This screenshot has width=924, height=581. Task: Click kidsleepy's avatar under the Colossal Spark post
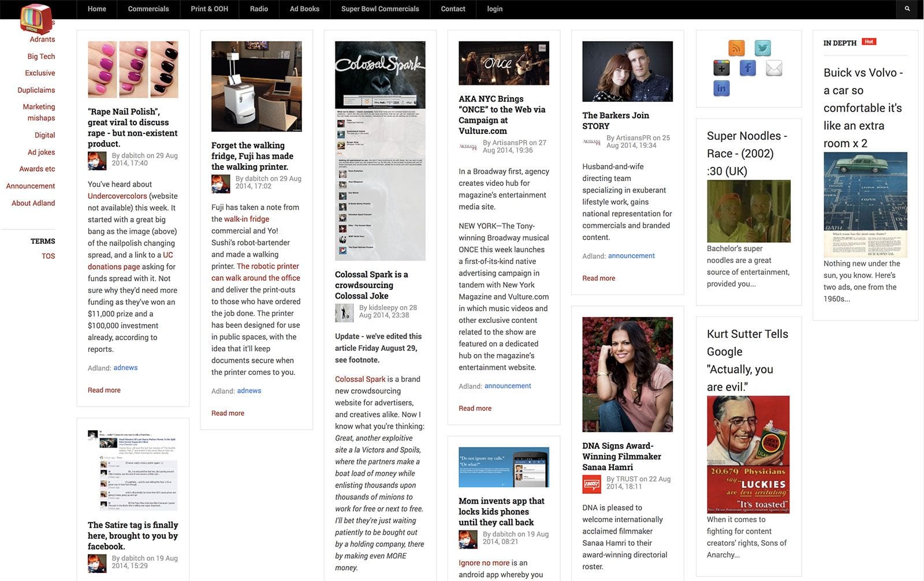[344, 312]
